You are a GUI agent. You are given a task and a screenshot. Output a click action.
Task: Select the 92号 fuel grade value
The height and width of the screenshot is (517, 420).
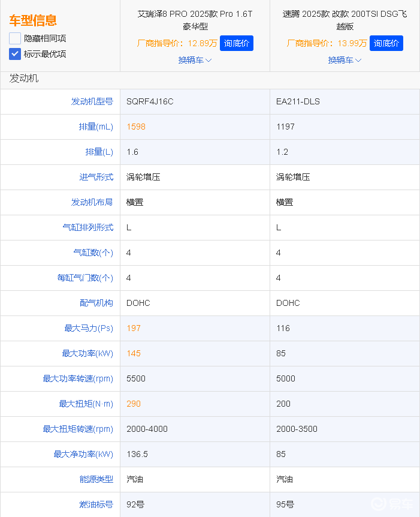[x=135, y=504]
